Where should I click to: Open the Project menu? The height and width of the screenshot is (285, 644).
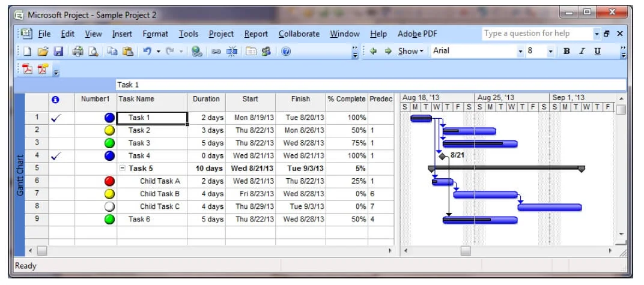coord(221,34)
